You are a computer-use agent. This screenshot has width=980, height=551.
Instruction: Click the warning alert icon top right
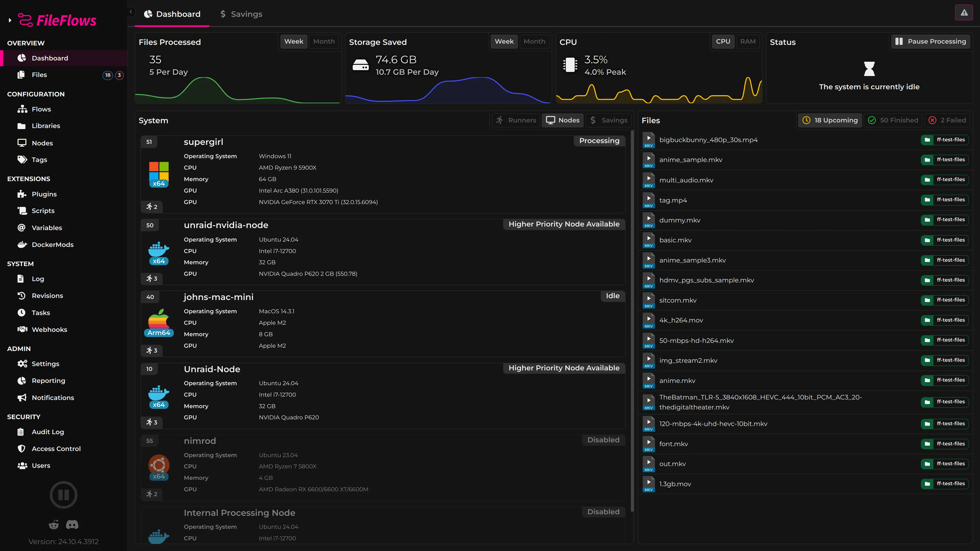[964, 13]
